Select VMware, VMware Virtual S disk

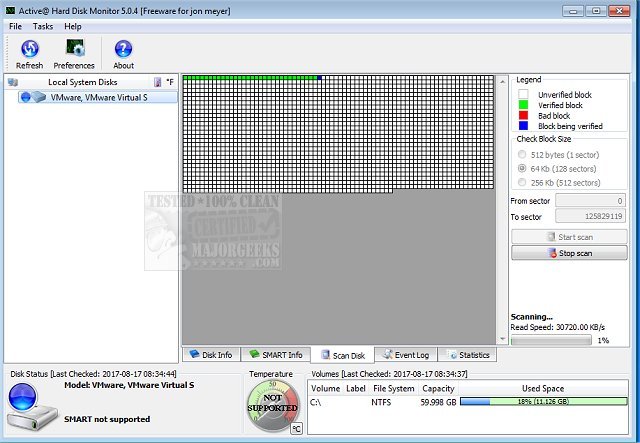tap(98, 97)
